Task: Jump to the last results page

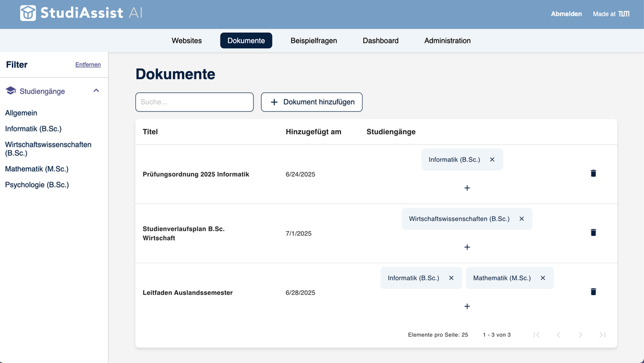Action: click(602, 335)
